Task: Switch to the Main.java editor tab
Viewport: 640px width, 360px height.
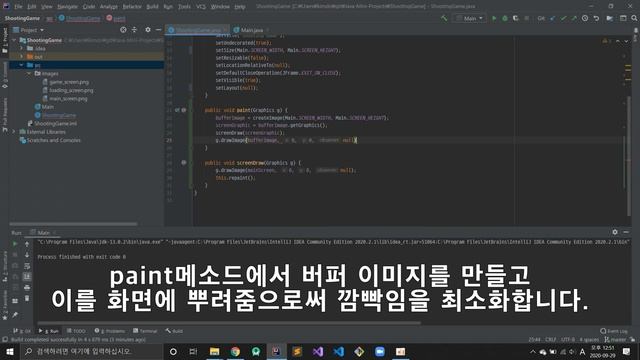Action: point(251,30)
